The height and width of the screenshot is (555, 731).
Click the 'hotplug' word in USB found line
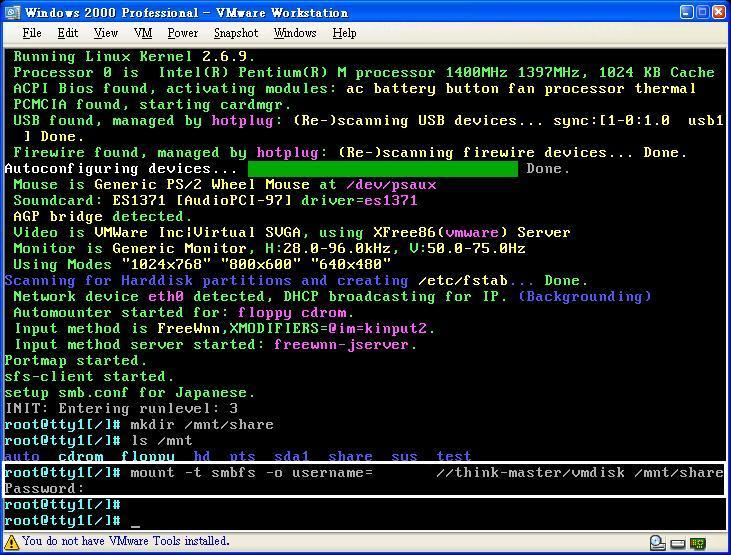(242, 121)
